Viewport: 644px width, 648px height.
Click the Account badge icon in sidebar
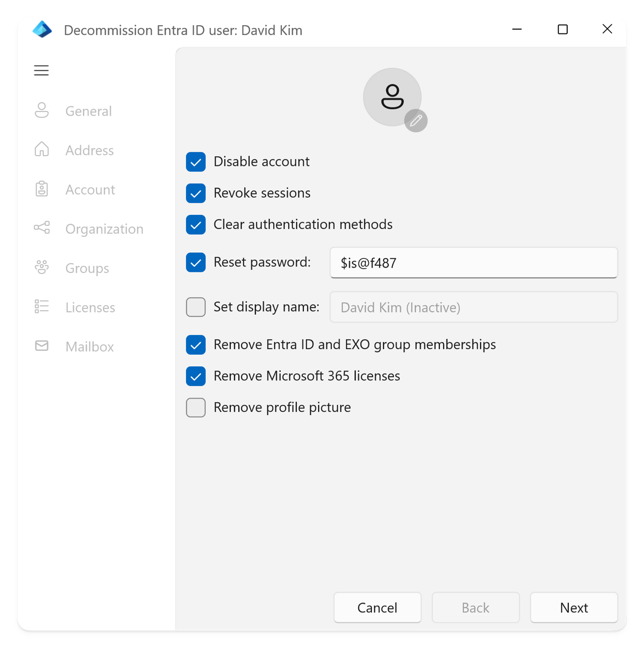click(x=42, y=189)
